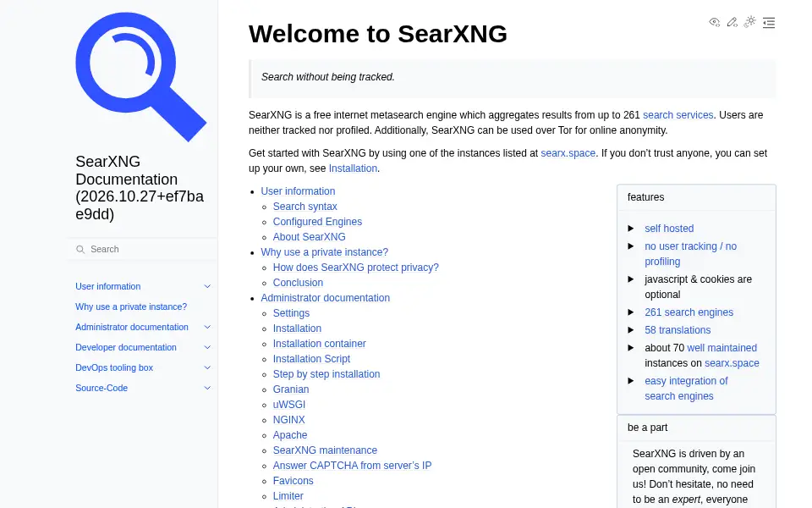Expand the '58 translations' disclosure triangle

click(x=631, y=330)
